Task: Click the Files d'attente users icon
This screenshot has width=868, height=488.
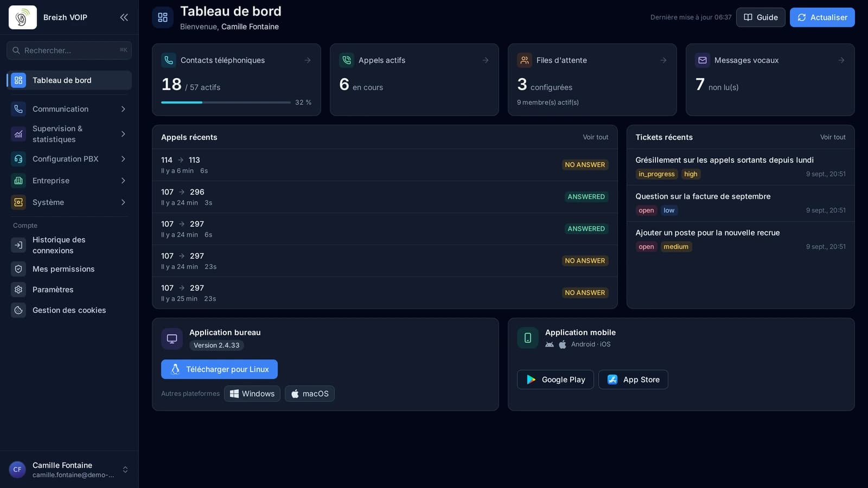Action: 525,60
